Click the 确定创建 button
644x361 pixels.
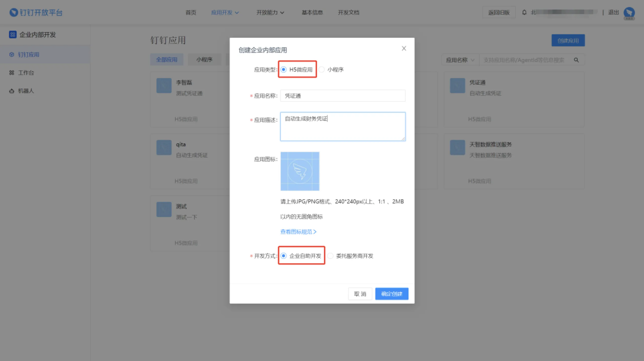pos(391,294)
